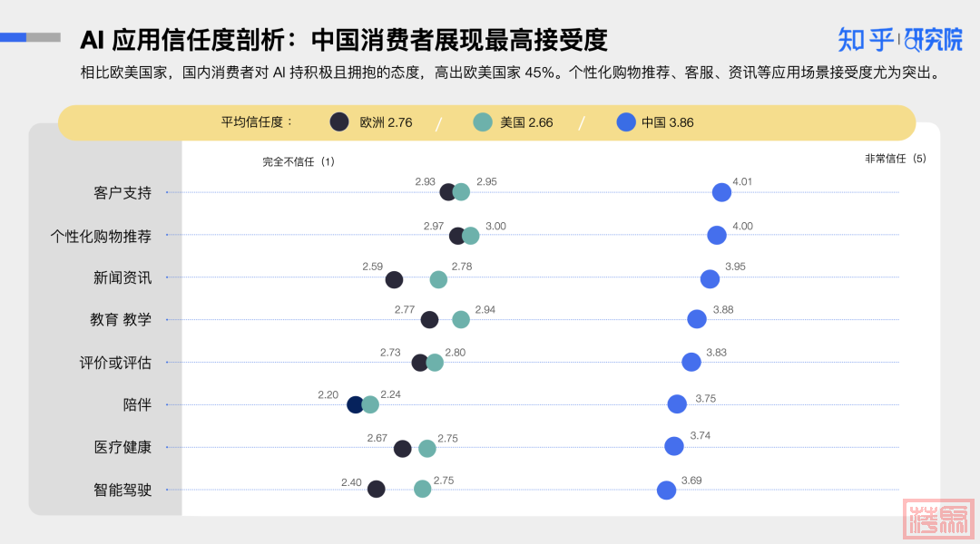
Task: Select the 欧洲 2.76 dark legend dot
Action: click(x=339, y=121)
